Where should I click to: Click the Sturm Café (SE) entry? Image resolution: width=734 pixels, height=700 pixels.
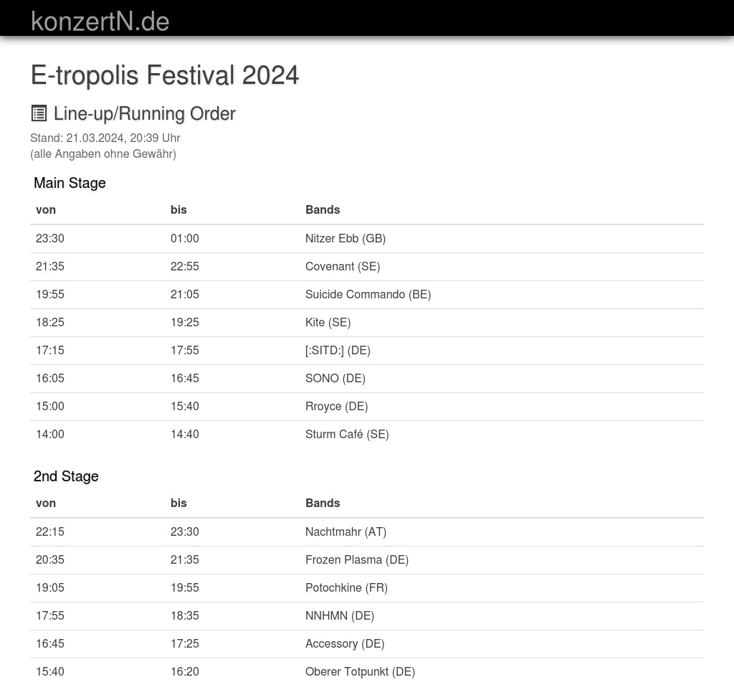point(347,435)
